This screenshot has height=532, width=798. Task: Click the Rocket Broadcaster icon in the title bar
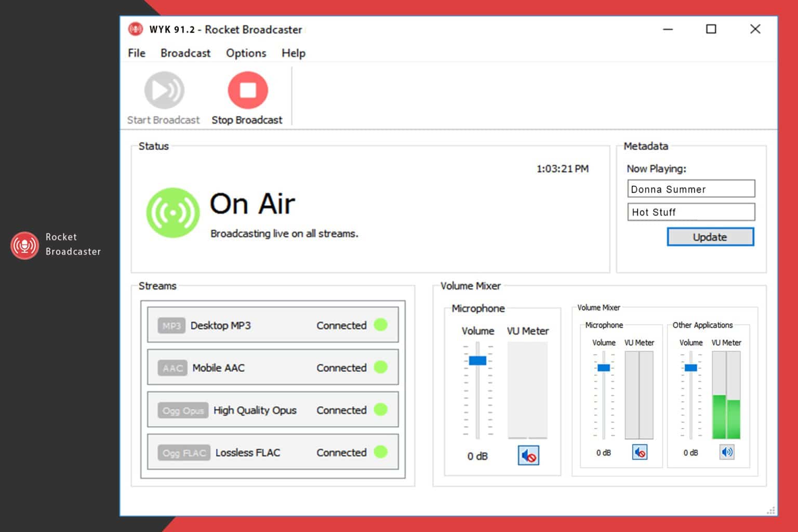tap(136, 29)
